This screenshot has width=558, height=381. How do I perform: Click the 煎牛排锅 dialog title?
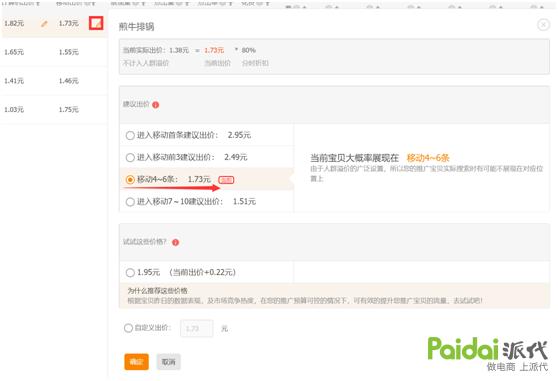(x=136, y=27)
